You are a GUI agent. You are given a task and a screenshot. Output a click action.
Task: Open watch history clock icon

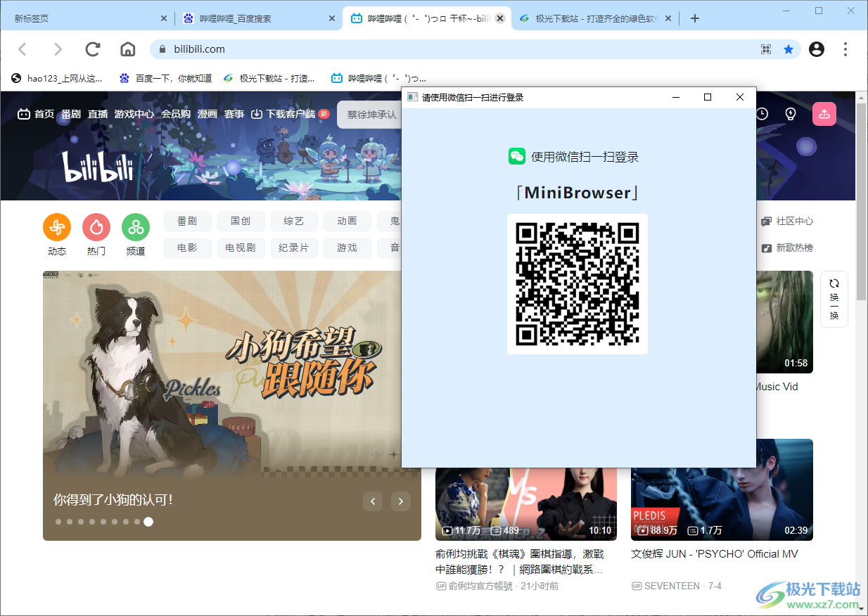(762, 113)
